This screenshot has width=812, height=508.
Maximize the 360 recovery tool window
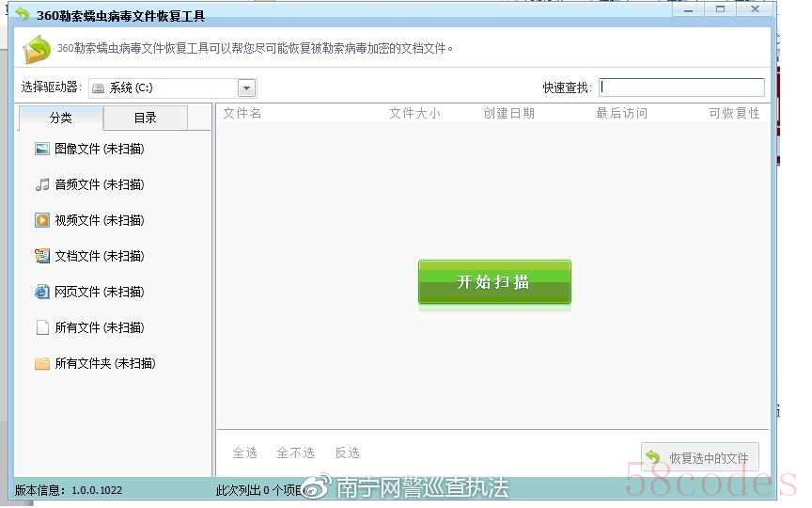[720, 9]
